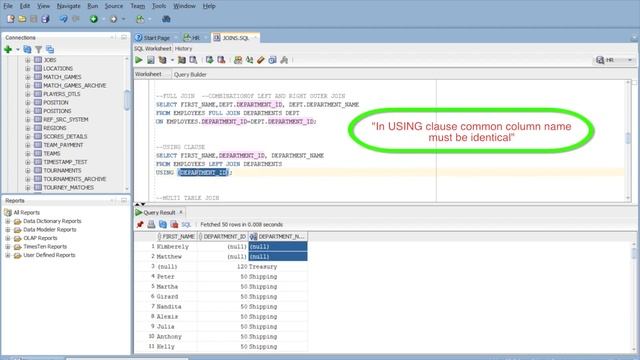Expand the LOCATIONS table node
This screenshot has height=360, width=640.
coord(28,69)
